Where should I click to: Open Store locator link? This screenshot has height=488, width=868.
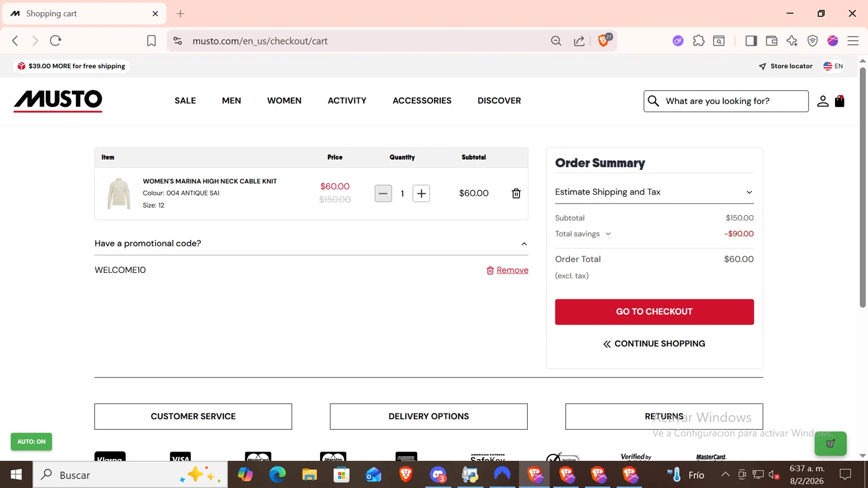coord(786,66)
